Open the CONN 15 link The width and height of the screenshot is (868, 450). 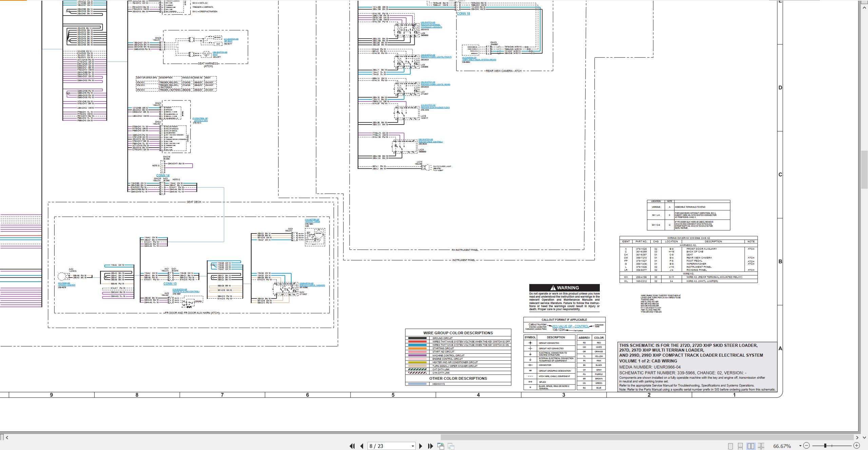click(x=170, y=284)
